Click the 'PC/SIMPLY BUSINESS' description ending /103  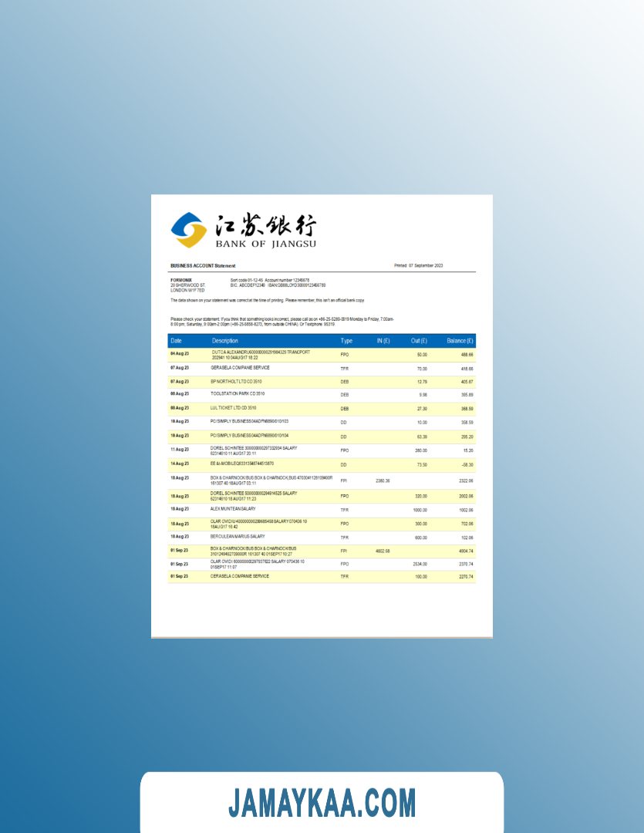[250, 421]
